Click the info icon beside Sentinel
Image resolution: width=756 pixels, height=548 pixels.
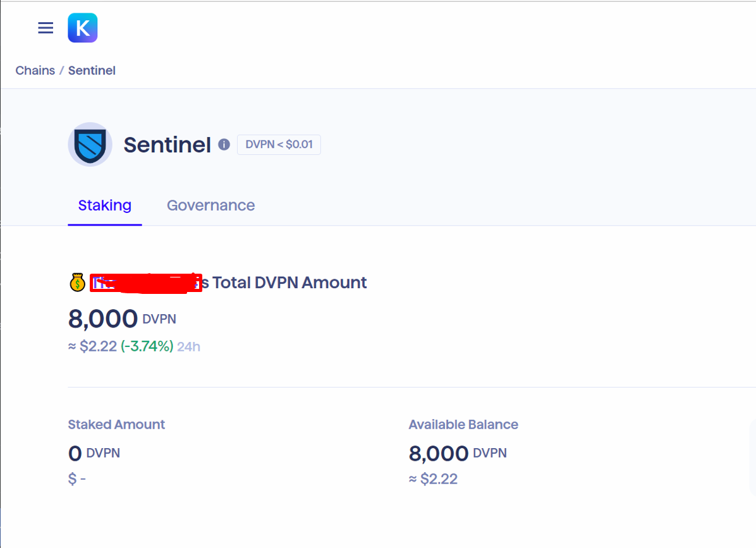click(x=224, y=145)
